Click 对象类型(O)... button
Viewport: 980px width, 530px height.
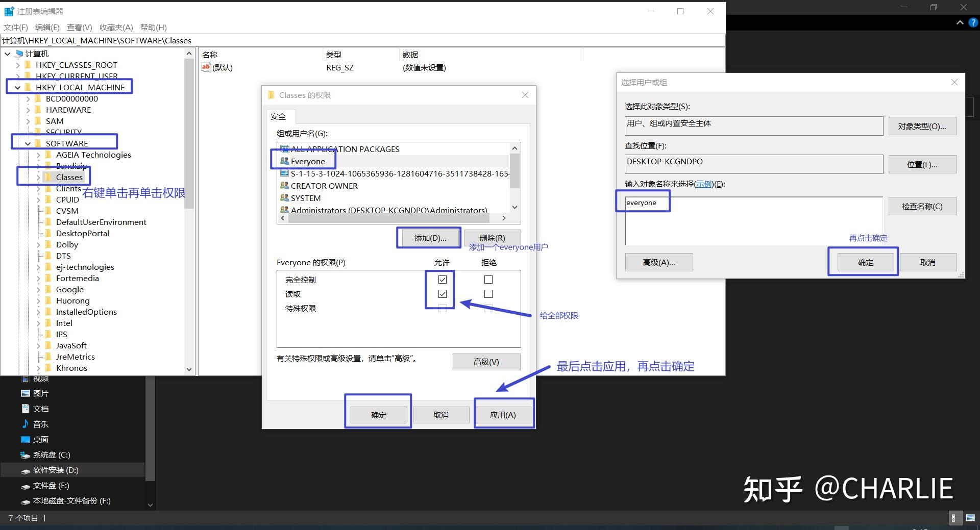922,126
